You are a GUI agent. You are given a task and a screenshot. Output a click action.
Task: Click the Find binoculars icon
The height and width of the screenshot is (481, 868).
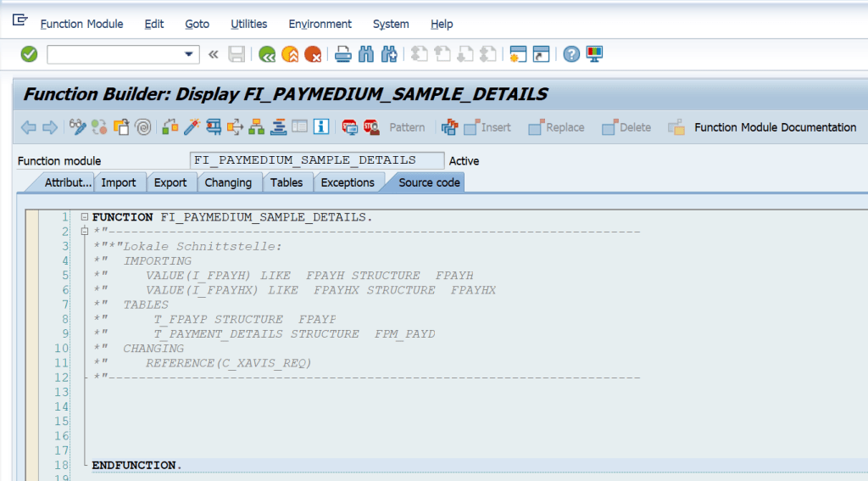[366, 54]
